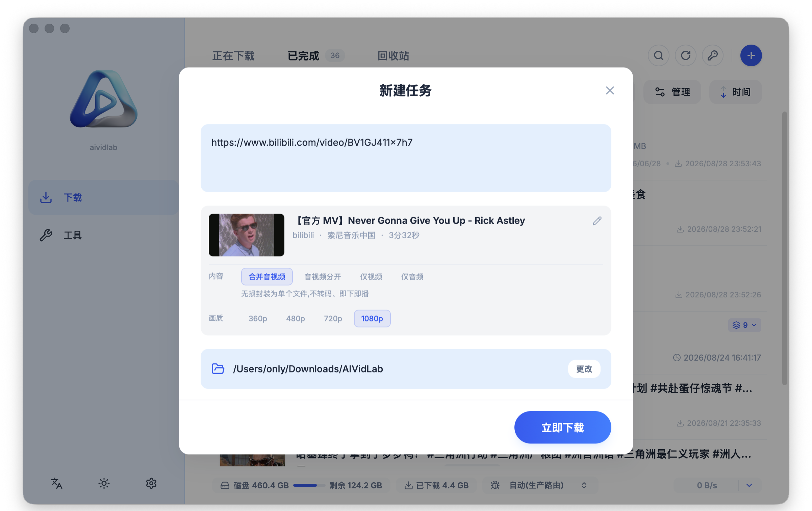Select 仅视频 content option
Image resolution: width=812 pixels, height=511 pixels.
(371, 277)
